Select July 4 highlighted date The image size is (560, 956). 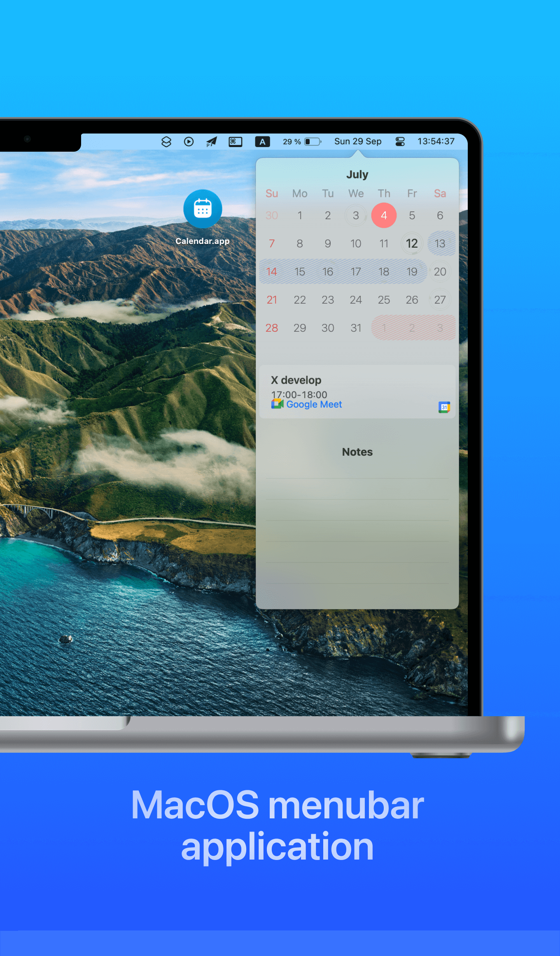pos(384,215)
